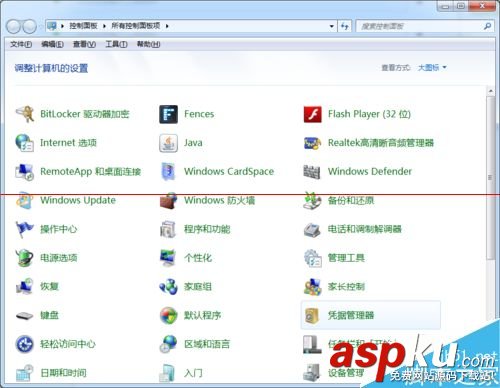The width and height of the screenshot is (500, 388).
Task: Open the 个性化 icon
Action: [169, 258]
